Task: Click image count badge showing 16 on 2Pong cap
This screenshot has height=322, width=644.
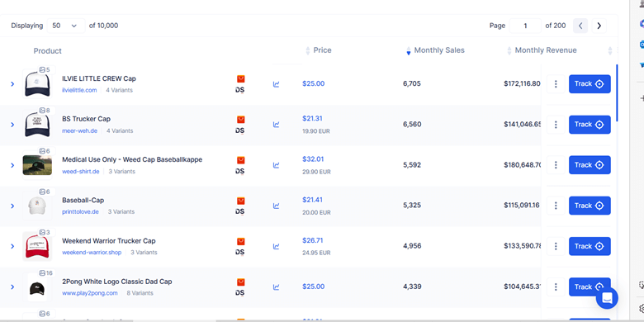Action: pos(46,273)
